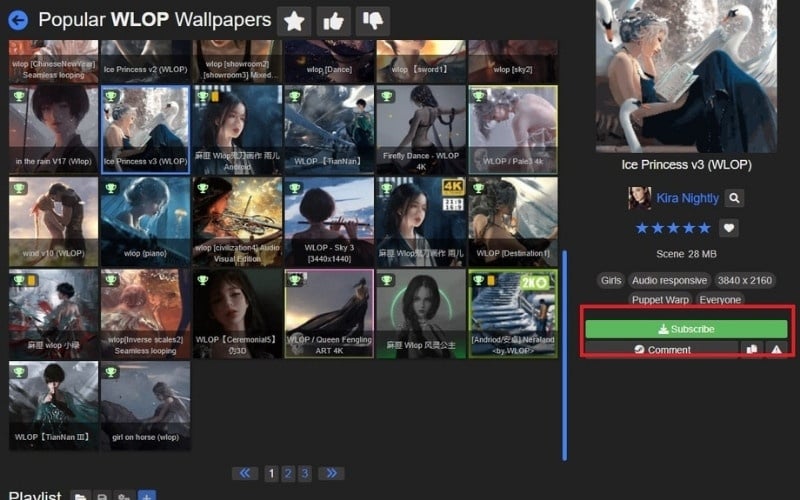
Task: Go to previous page with double arrow
Action: click(245, 473)
